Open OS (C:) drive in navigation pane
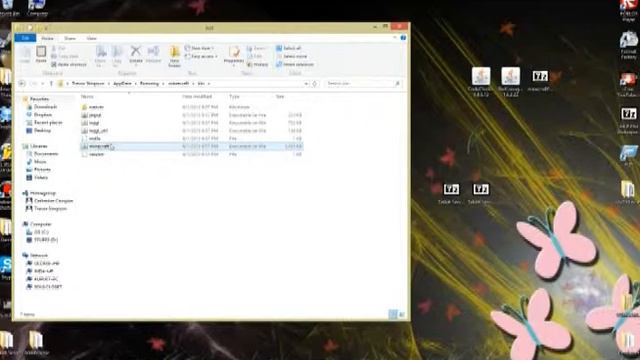The width and height of the screenshot is (640, 360). 38,232
